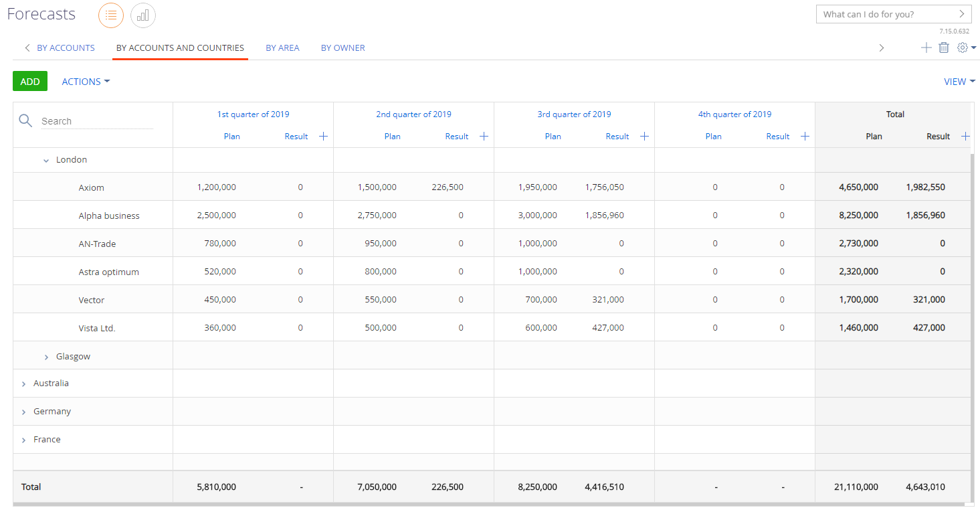Select the Vista Ltd. account row
This screenshot has width=980, height=512.
[492, 327]
